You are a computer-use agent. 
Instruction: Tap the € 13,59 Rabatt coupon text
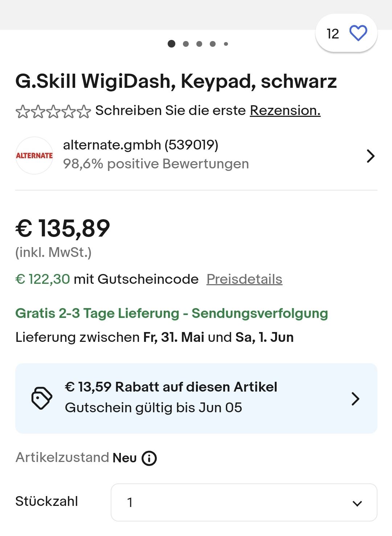(x=171, y=387)
